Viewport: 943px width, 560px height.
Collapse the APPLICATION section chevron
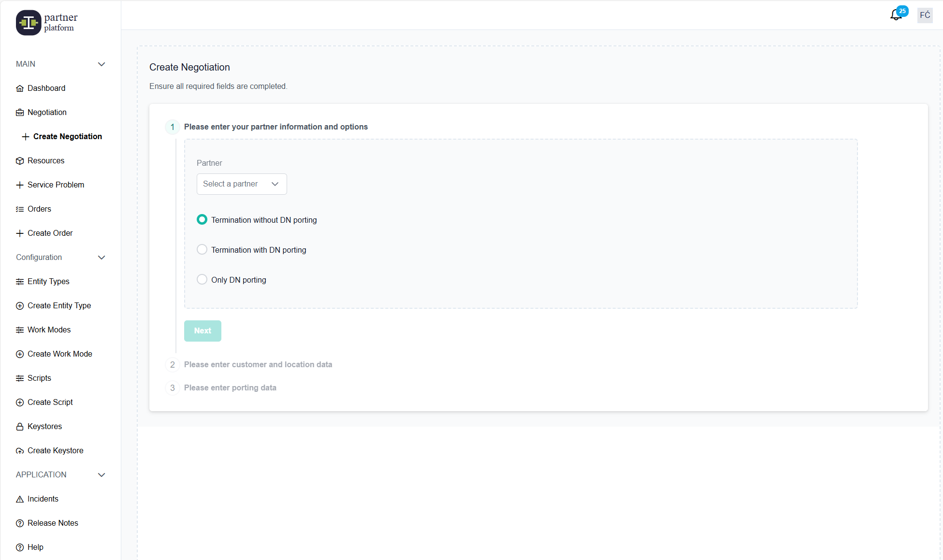102,475
